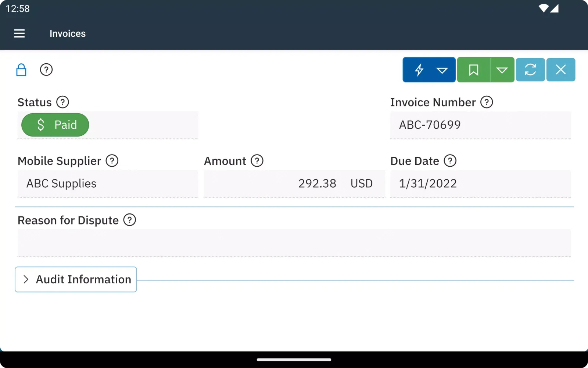Open help for Reason for Dispute
Screen dimensions: 588x368
click(x=130, y=220)
